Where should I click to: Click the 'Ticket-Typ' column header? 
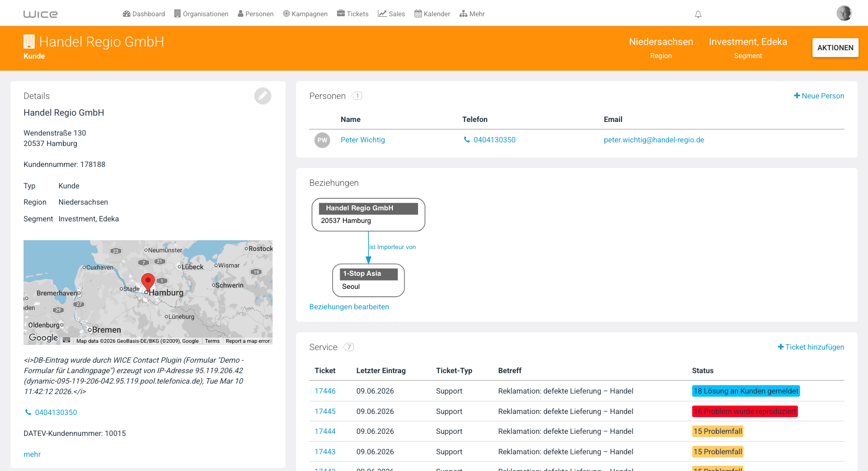coord(454,371)
